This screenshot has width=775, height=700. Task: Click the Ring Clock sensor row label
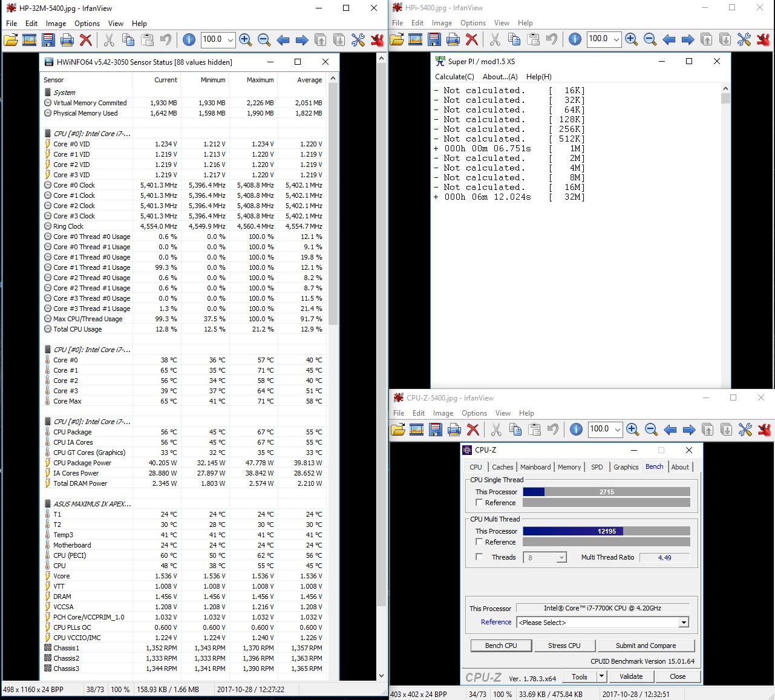pyautogui.click(x=68, y=226)
